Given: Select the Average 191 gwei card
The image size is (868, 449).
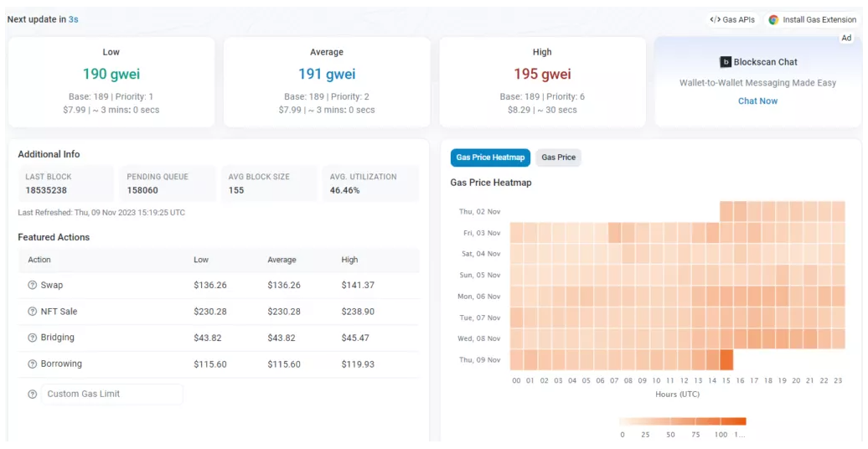Looking at the screenshot, I should pos(327,81).
